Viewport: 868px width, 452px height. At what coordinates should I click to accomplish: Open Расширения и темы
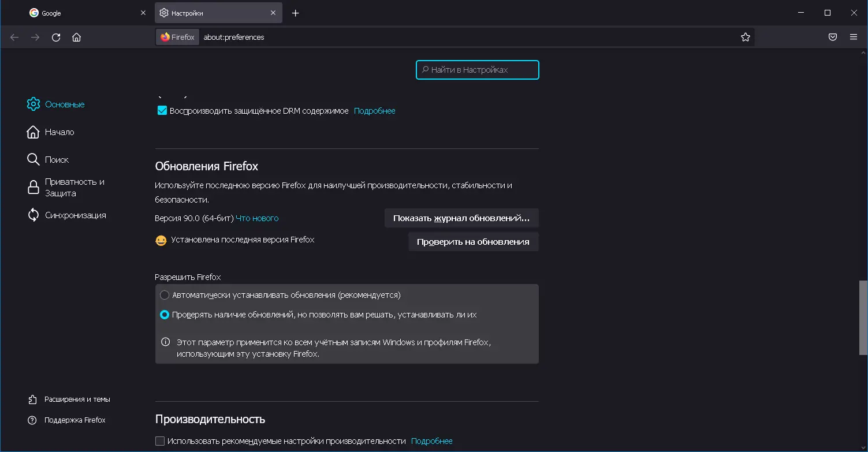(x=77, y=399)
